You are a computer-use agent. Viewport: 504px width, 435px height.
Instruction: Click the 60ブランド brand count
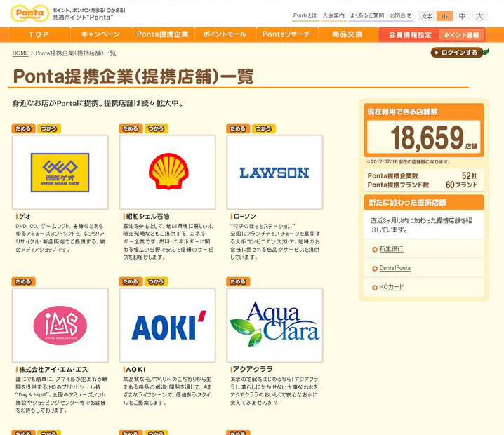click(x=462, y=185)
